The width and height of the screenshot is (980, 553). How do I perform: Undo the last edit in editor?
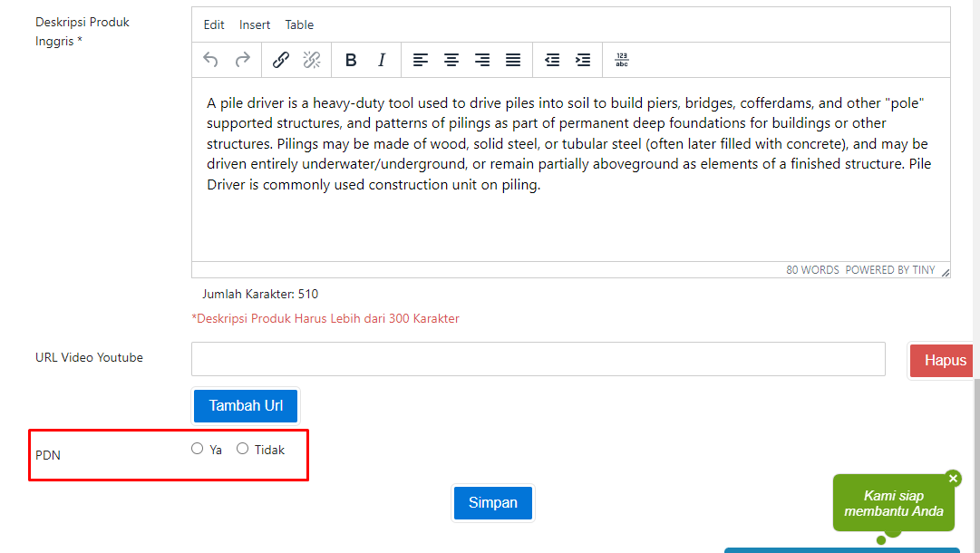pos(210,60)
